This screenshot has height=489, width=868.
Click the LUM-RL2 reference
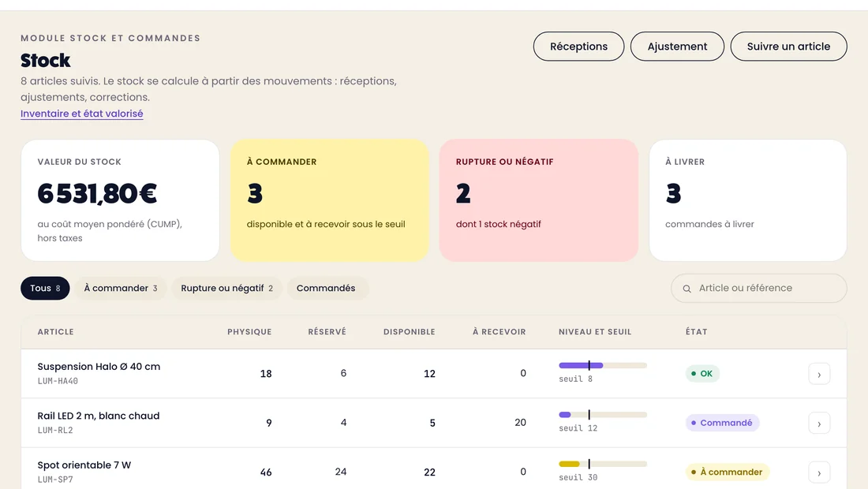coord(55,431)
